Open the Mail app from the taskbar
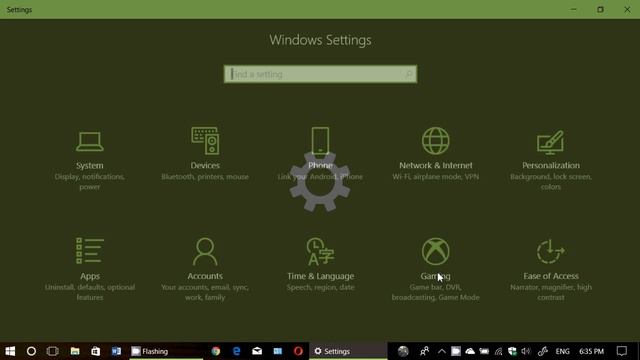This screenshot has width=640, height=360. point(257,351)
